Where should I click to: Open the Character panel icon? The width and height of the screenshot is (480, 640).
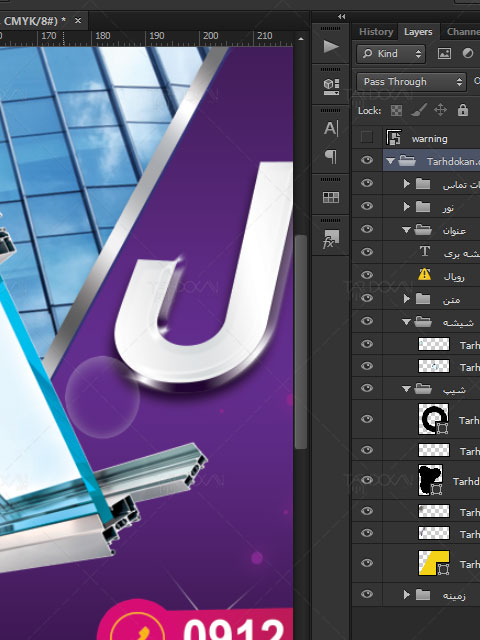[331, 128]
